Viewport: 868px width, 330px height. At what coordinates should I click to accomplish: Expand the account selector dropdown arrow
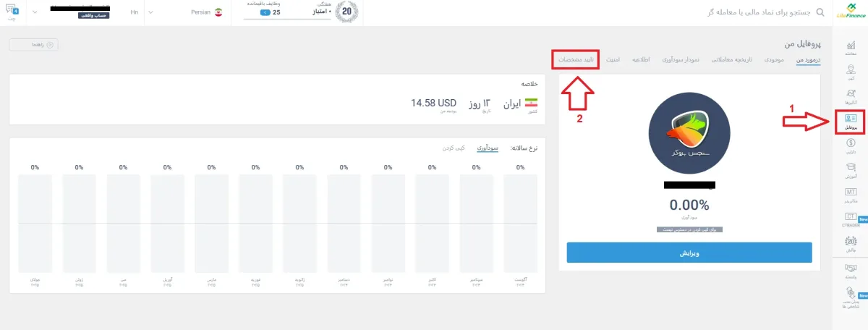(36, 12)
